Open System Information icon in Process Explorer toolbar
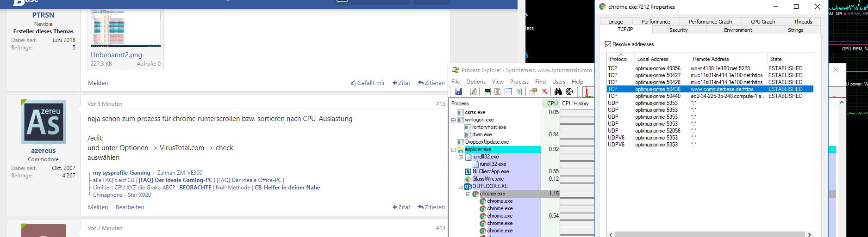 487,91
